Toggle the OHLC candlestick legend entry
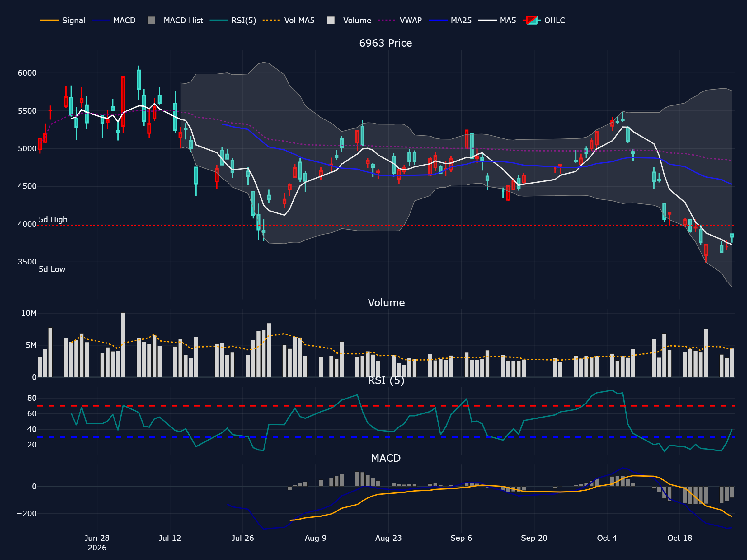Viewport: 747px width, 560px height. [544, 20]
